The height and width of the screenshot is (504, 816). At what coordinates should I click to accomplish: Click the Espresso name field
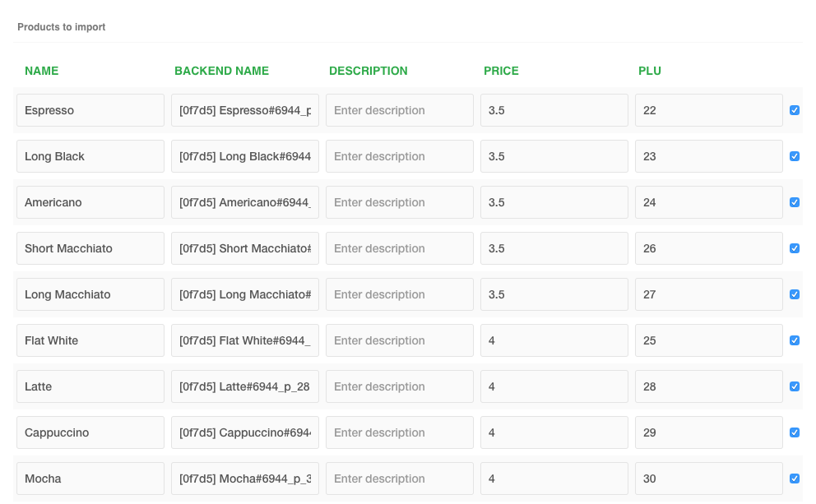coord(90,110)
